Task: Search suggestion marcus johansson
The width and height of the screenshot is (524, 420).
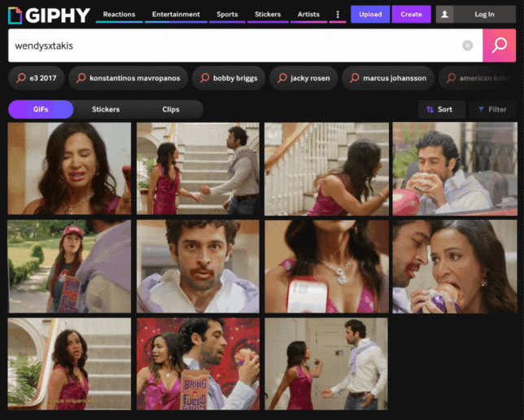Action: pos(388,78)
